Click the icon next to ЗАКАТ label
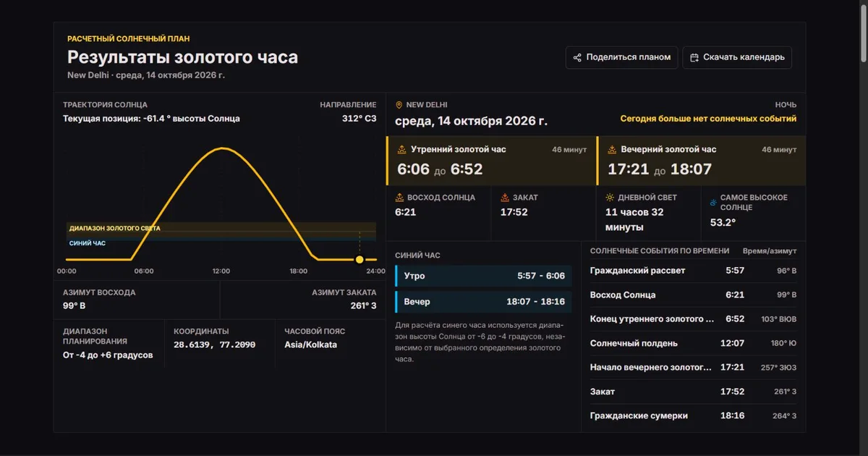This screenshot has width=868, height=456. coord(505,197)
